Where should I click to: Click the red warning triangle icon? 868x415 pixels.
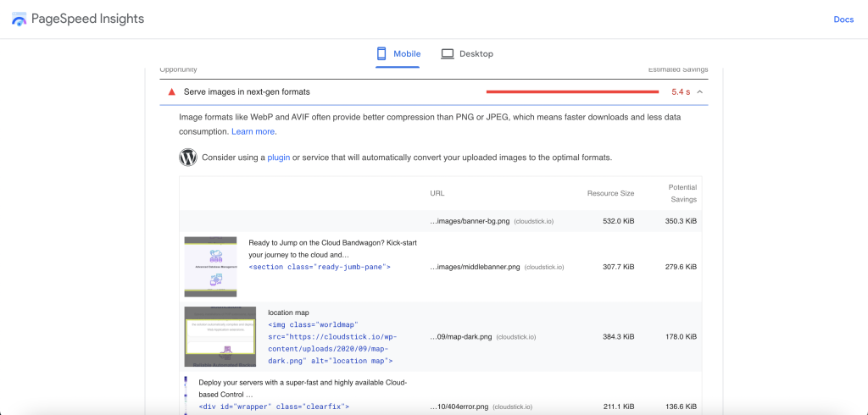171,91
